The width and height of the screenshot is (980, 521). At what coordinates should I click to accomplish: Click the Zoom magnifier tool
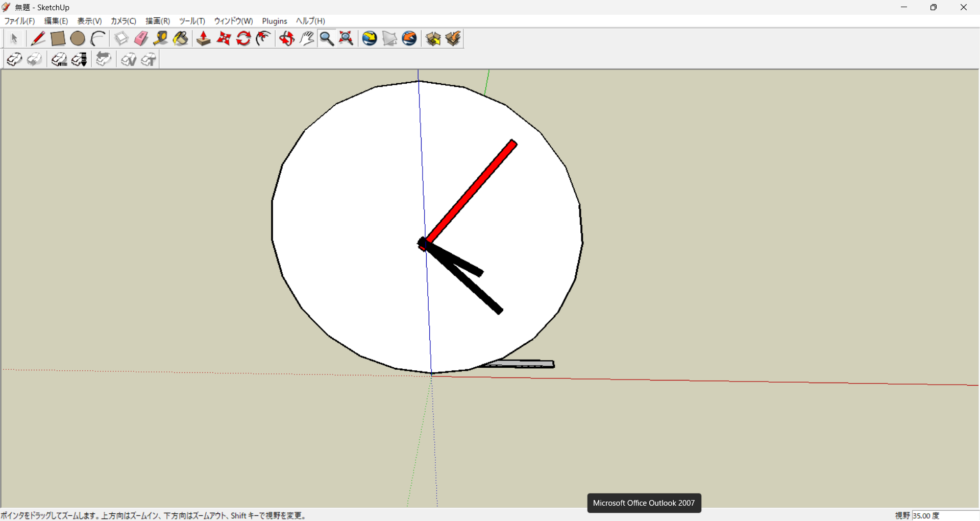(x=327, y=39)
